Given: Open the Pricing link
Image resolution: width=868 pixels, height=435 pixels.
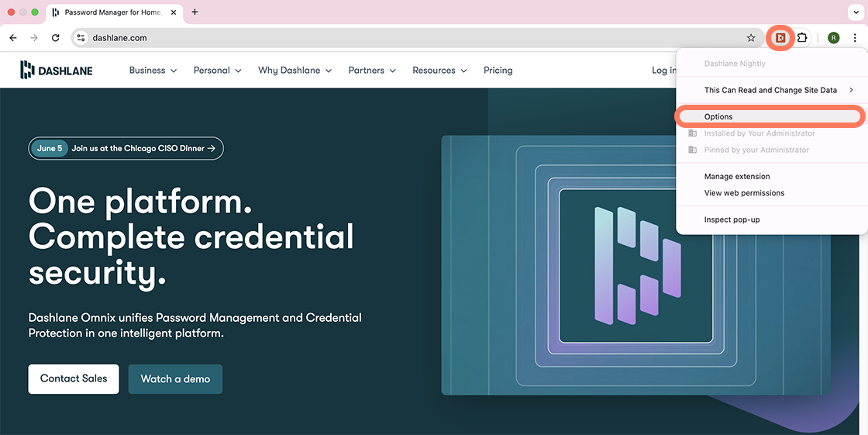Looking at the screenshot, I should point(498,71).
